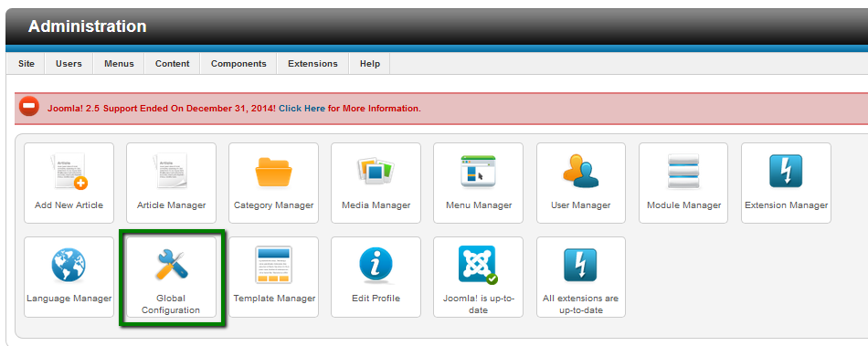Click the Article Manager label
The image size is (868, 346).
point(171,205)
